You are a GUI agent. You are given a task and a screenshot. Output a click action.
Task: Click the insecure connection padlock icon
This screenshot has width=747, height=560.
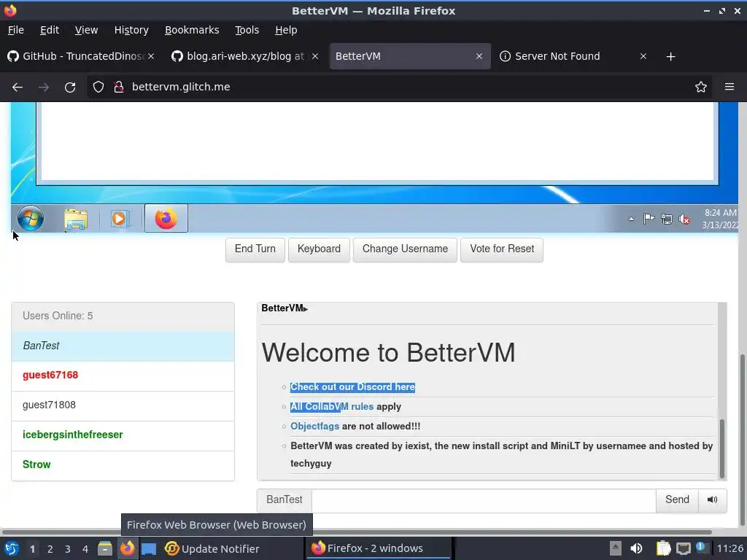click(119, 87)
